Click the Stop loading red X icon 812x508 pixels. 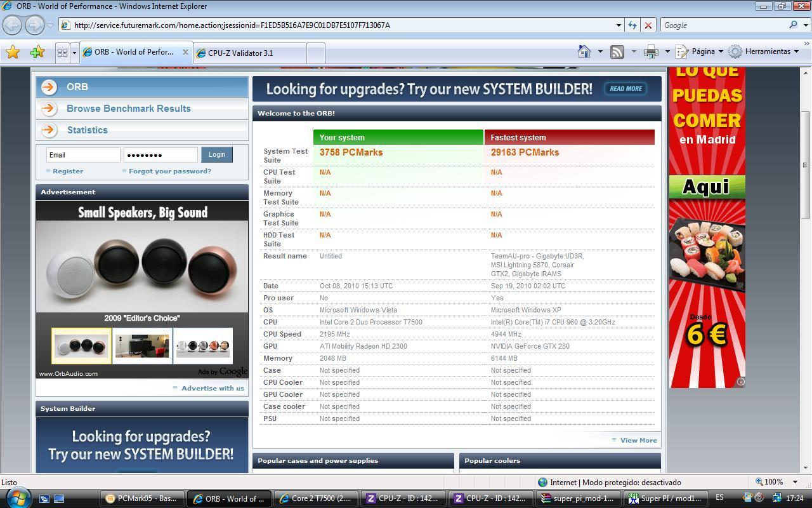point(648,25)
